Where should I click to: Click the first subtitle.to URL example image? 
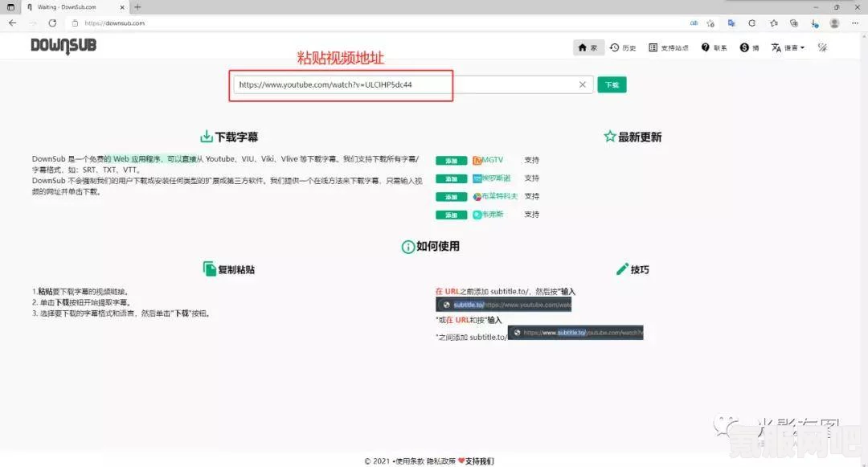pyautogui.click(x=503, y=305)
